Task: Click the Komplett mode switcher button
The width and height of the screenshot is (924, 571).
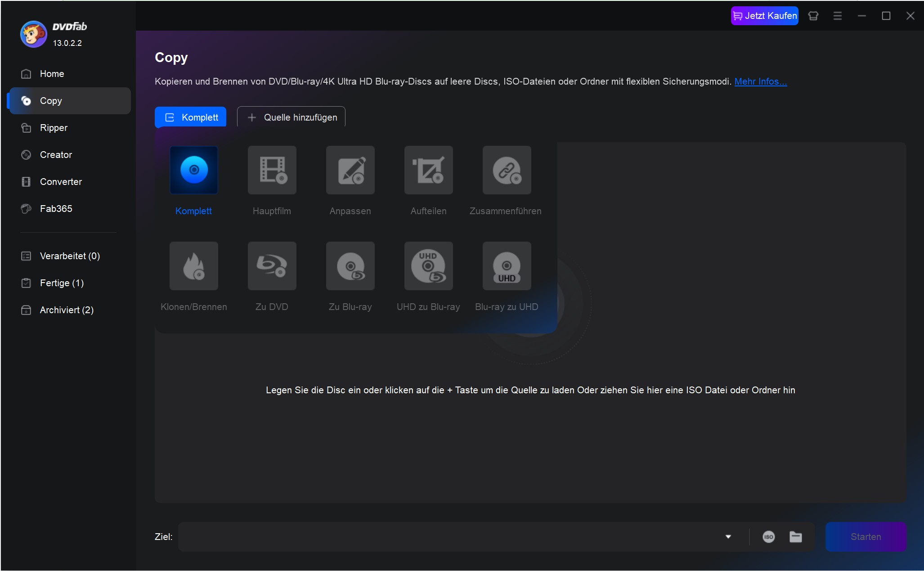Action: click(x=190, y=117)
